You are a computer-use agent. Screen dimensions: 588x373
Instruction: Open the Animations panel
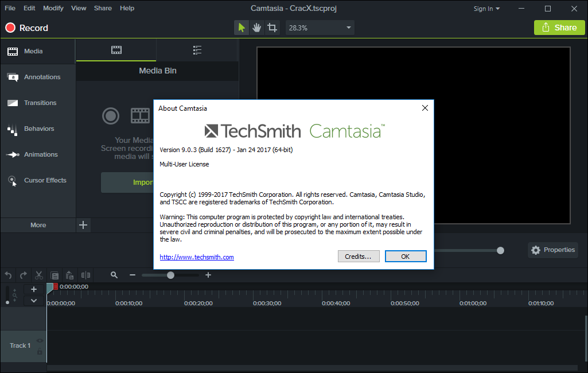[x=38, y=154]
